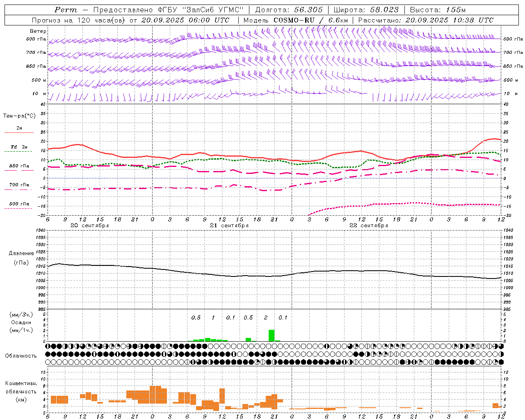This screenshot has width=525, height=420.
Task: Click the Давление pressure heading
Action: click(21, 253)
